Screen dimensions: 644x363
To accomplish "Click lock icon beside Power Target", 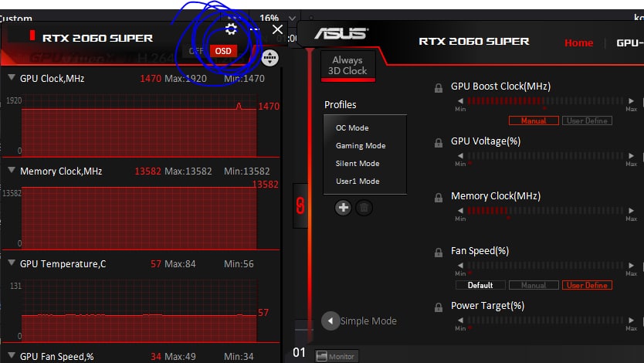I will pos(439,307).
